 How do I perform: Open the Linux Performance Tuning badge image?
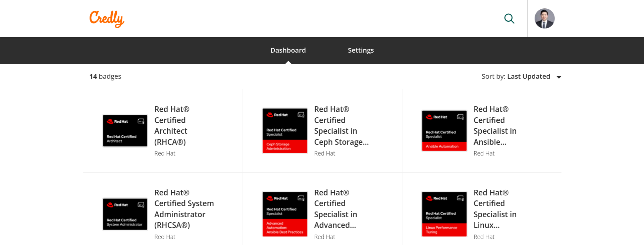[444, 214]
